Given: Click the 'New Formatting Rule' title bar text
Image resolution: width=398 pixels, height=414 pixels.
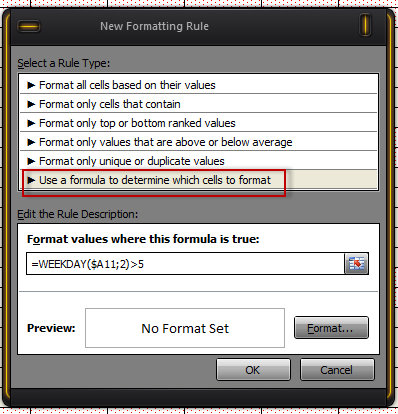Looking at the screenshot, I should click(154, 26).
